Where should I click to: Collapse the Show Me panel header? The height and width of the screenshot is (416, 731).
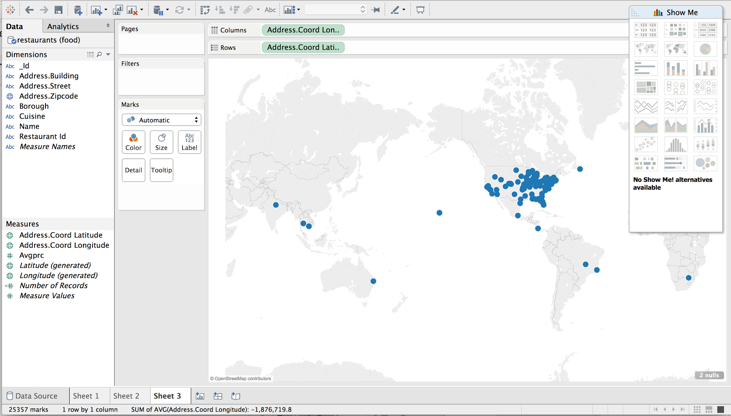676,12
